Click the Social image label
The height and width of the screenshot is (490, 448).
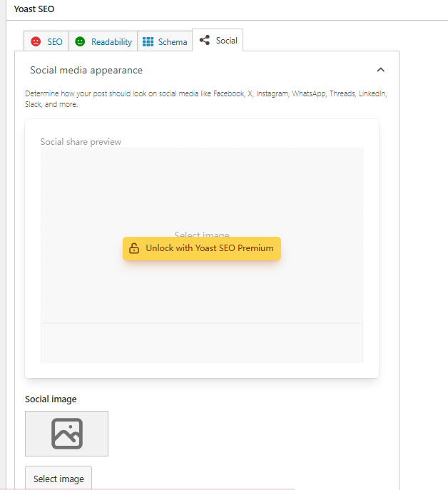[51, 399]
